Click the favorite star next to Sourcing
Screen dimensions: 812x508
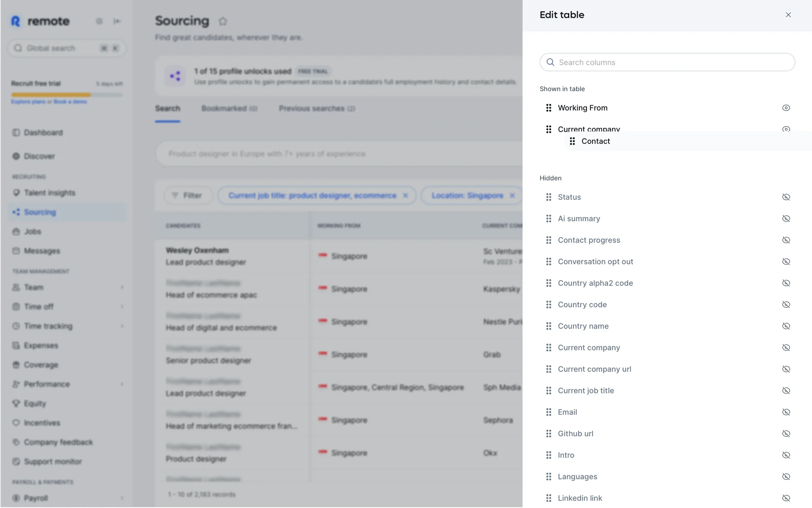223,21
